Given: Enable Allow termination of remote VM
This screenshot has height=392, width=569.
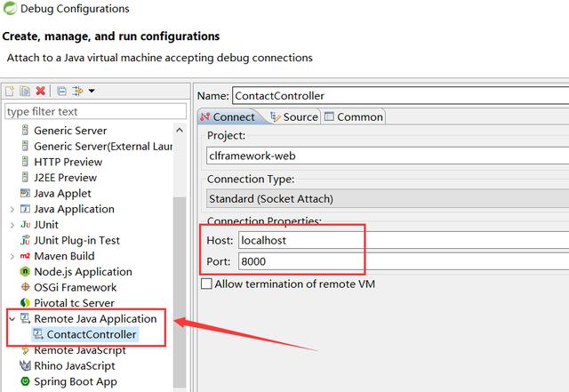Looking at the screenshot, I should pos(207,284).
